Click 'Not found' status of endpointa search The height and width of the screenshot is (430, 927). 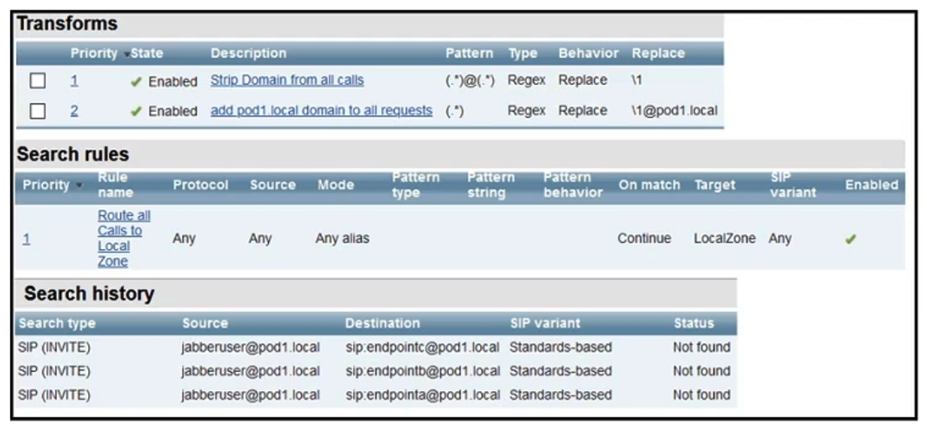coord(702,395)
